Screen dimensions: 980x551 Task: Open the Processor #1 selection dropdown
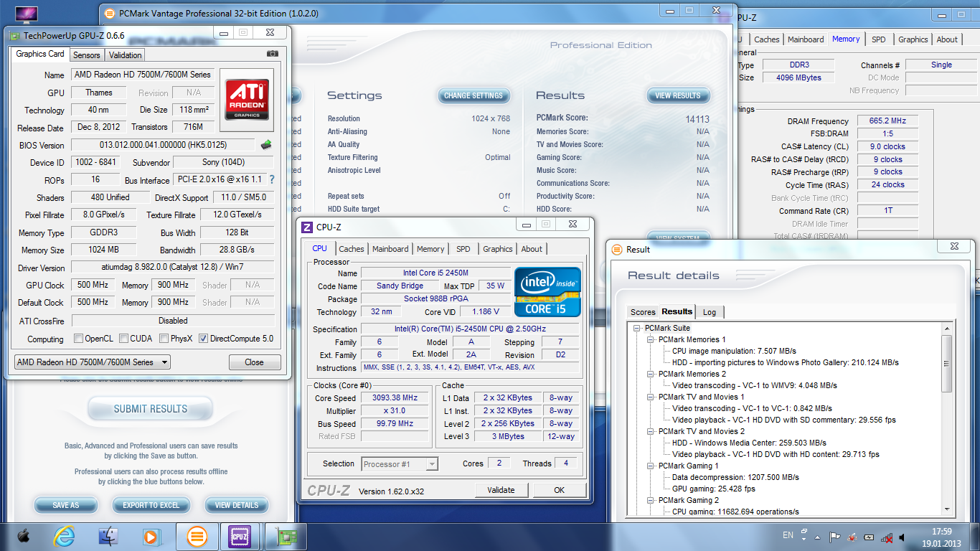400,464
